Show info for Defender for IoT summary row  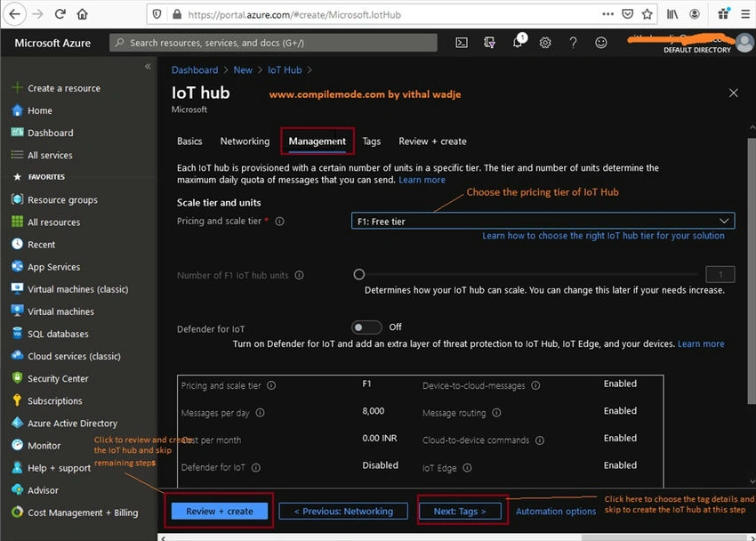[256, 468]
